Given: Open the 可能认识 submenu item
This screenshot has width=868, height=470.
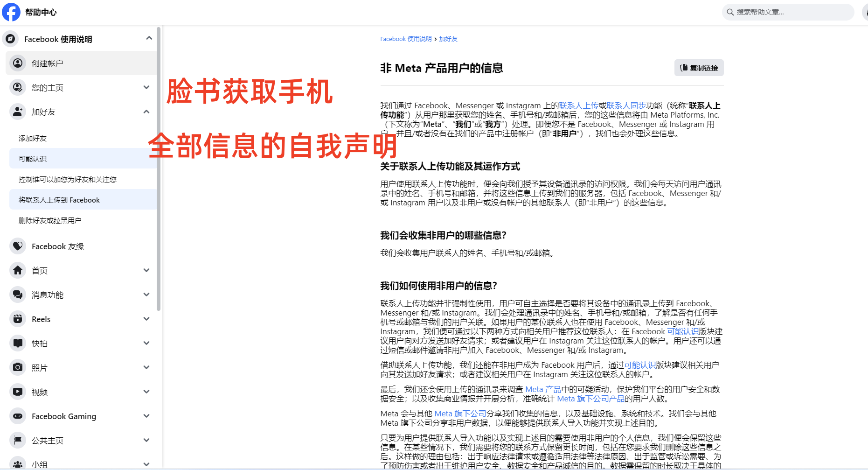Looking at the screenshot, I should click(x=83, y=159).
